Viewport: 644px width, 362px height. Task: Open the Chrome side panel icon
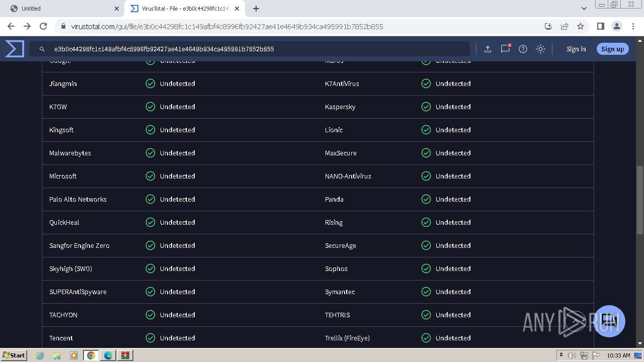pyautogui.click(x=600, y=26)
